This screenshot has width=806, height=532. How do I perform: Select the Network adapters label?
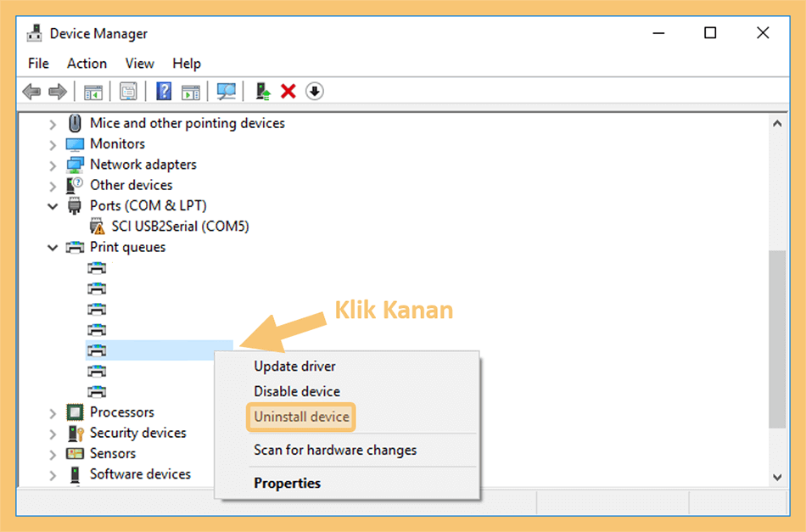143,165
